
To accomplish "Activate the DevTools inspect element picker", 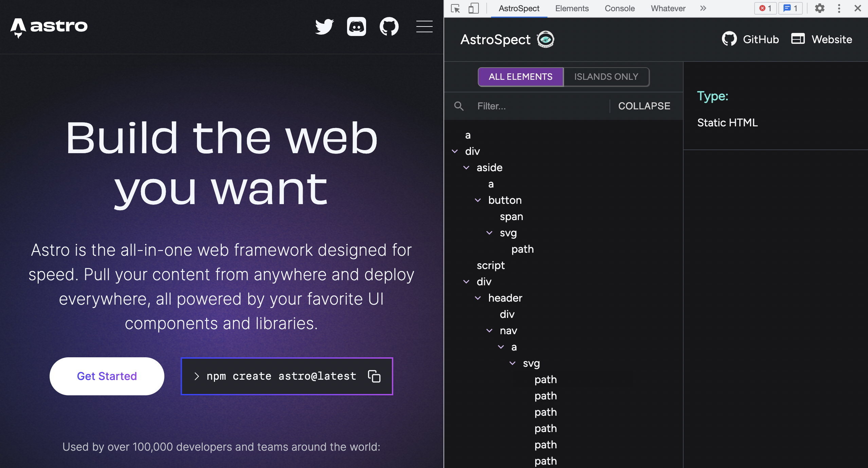I will pos(455,8).
